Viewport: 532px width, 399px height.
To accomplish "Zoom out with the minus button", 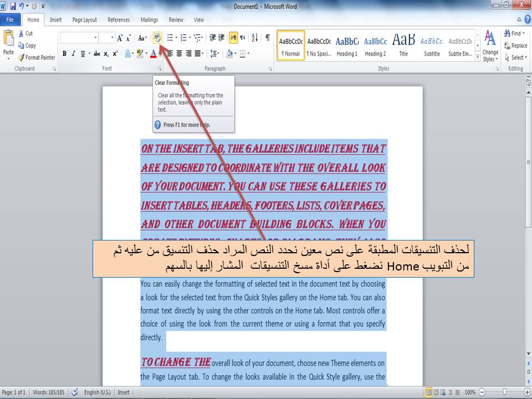I will point(482,392).
